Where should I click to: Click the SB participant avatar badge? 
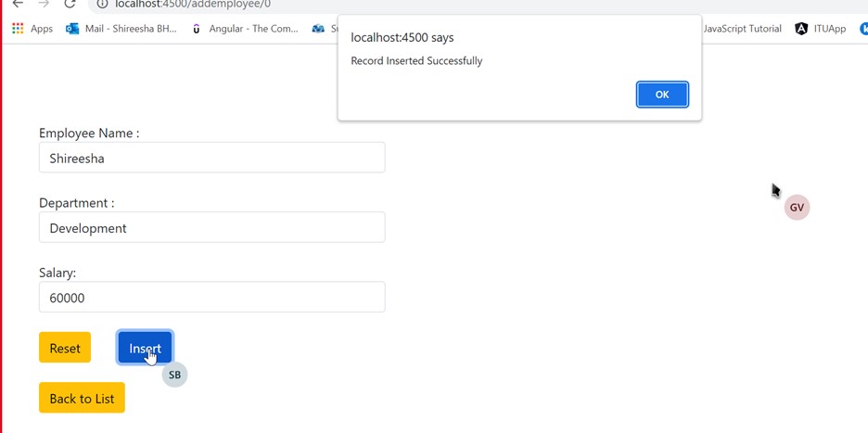click(x=174, y=376)
